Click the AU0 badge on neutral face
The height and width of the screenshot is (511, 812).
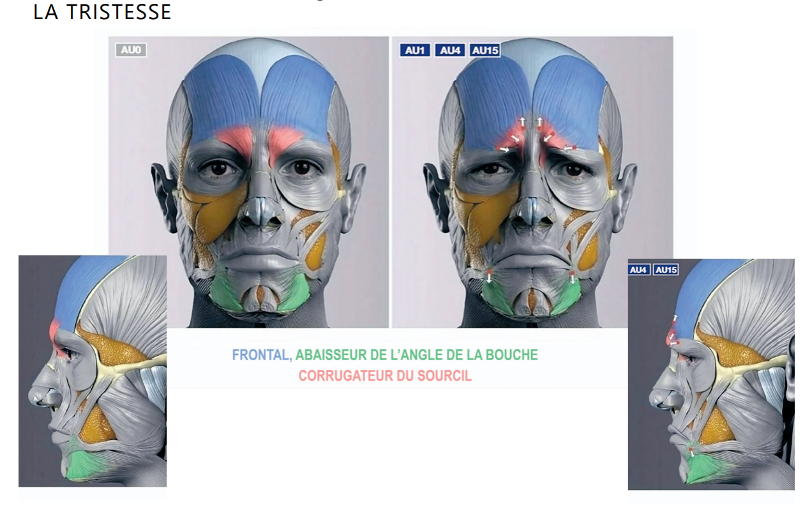click(131, 49)
